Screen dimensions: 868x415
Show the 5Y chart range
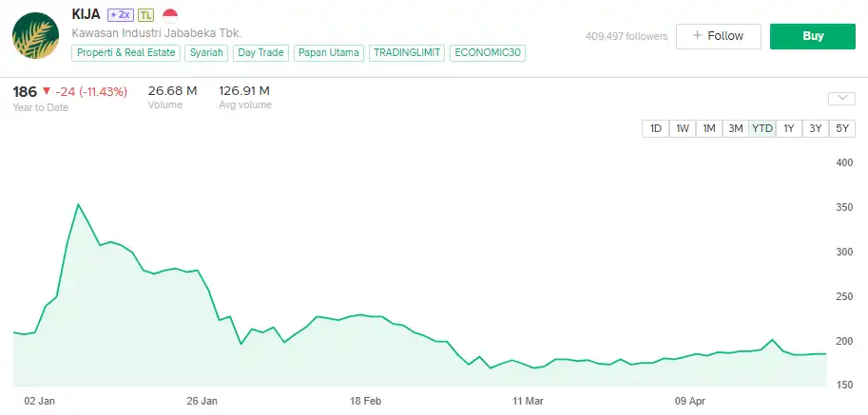(x=842, y=129)
